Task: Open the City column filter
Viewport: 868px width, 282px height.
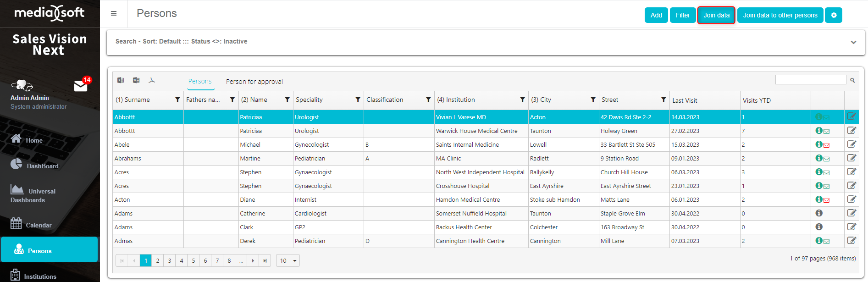Action: (x=593, y=100)
